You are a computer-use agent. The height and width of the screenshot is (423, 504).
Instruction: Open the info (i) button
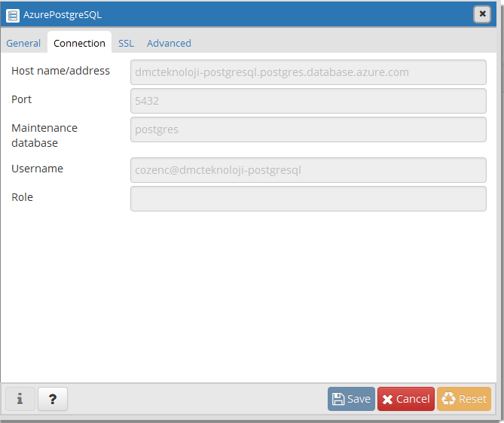pos(20,399)
